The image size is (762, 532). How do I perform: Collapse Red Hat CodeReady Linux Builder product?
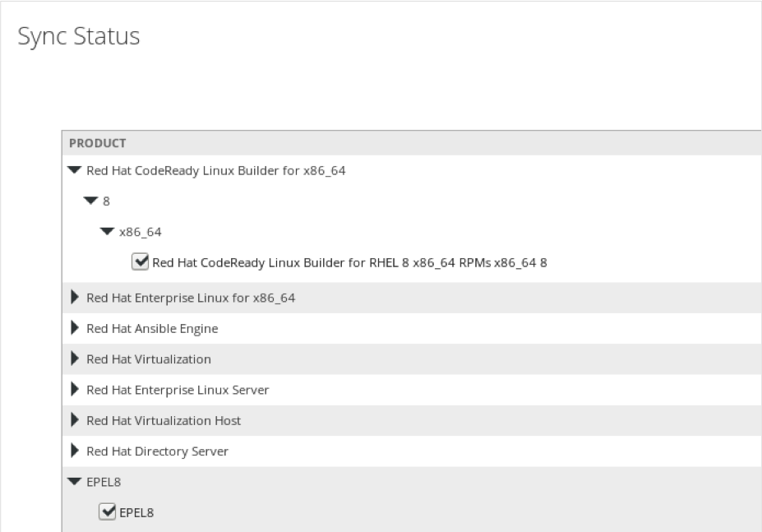76,171
